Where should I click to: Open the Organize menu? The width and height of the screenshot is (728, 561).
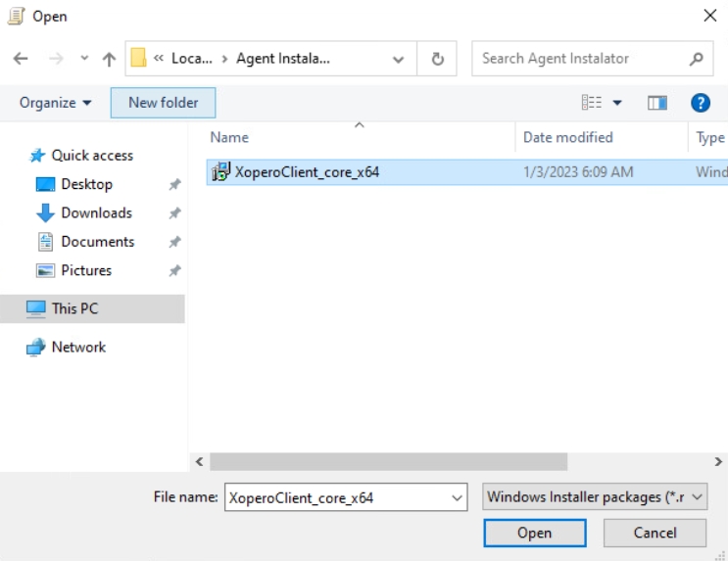point(56,103)
